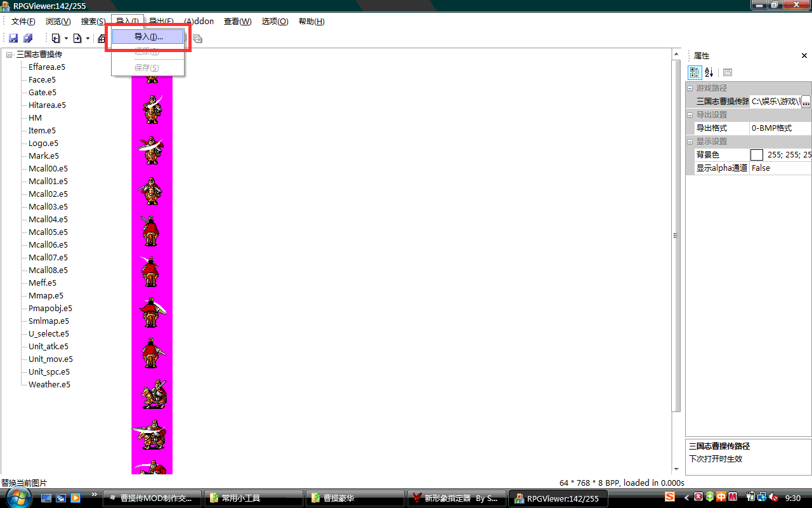Select Hitarea.e5 in the tree
Viewport: 812px width, 508px height.
click(47, 105)
